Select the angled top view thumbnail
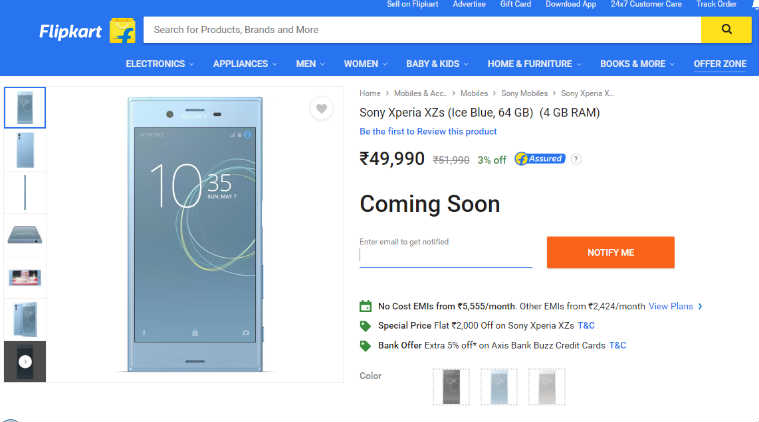The image size is (759, 422). (25, 235)
